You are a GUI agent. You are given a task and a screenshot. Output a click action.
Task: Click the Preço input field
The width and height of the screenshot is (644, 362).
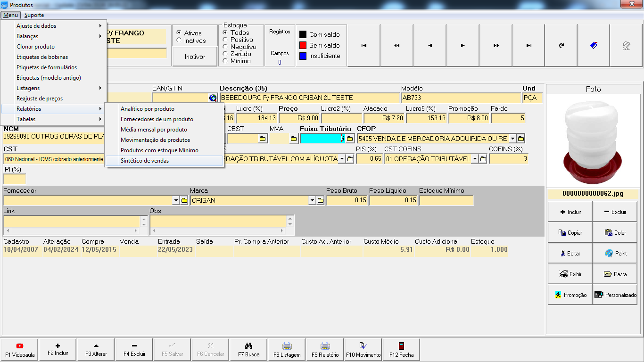299,118
